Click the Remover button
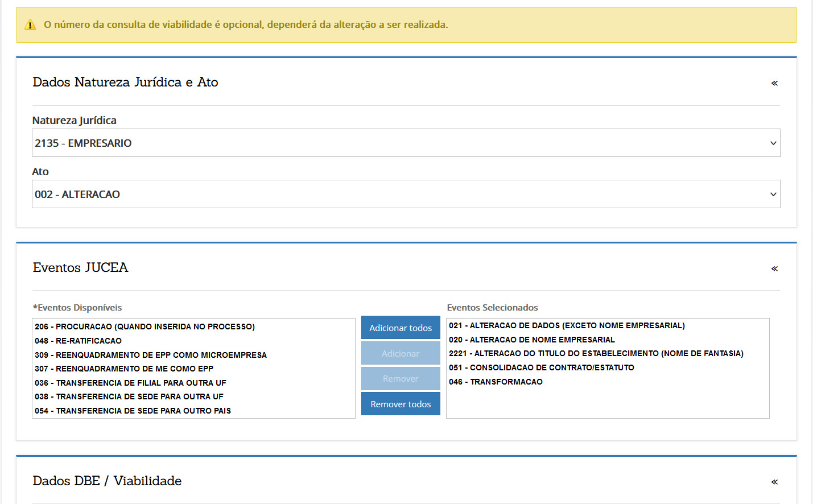 401,378
